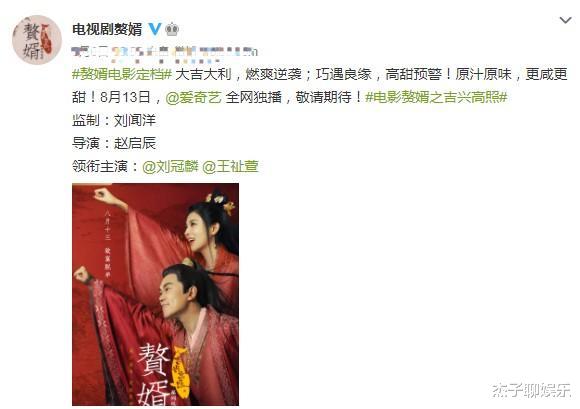This screenshot has height=409, width=580.
Task: Click the 杰子聊娱乐 watermark
Action: click(x=532, y=390)
